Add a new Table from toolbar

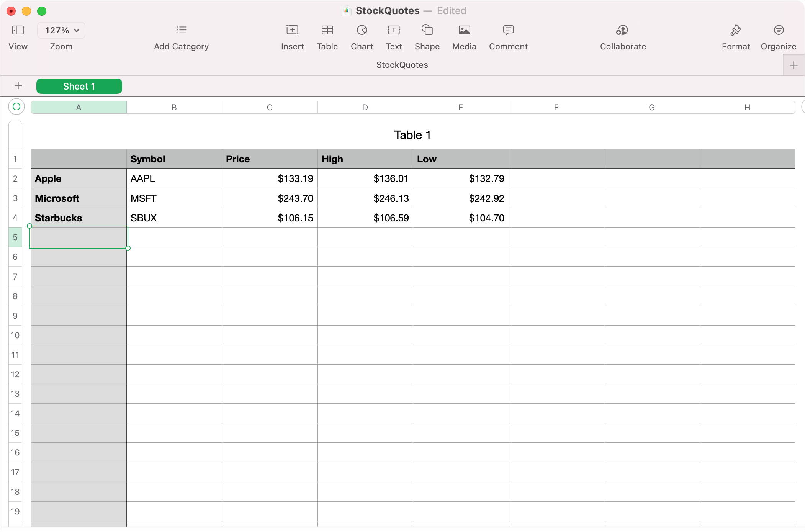click(x=327, y=30)
